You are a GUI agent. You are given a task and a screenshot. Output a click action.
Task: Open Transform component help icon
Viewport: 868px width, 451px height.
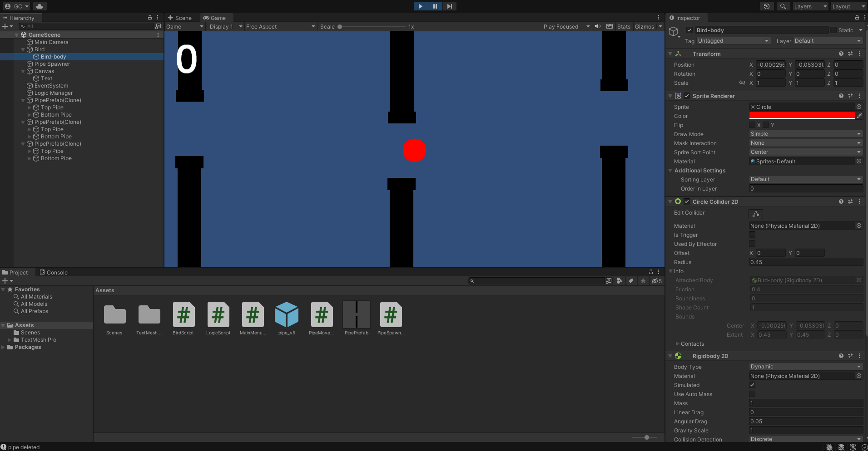click(x=841, y=54)
